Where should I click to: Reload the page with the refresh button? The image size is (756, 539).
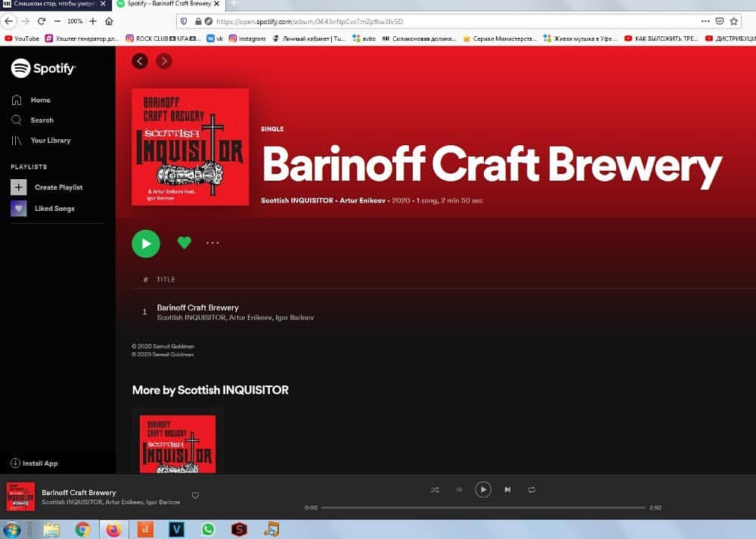pyautogui.click(x=42, y=21)
